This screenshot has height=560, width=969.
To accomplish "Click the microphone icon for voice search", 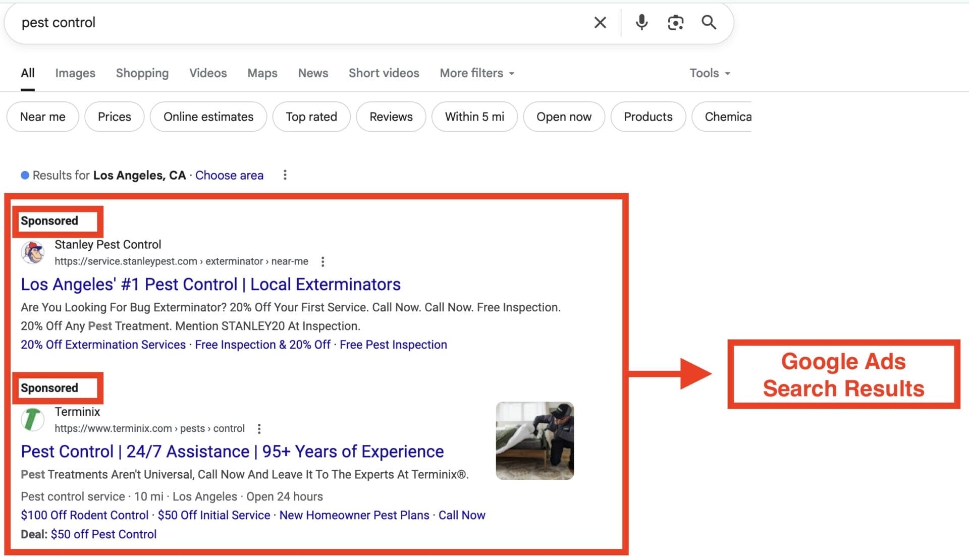I will tap(641, 22).
